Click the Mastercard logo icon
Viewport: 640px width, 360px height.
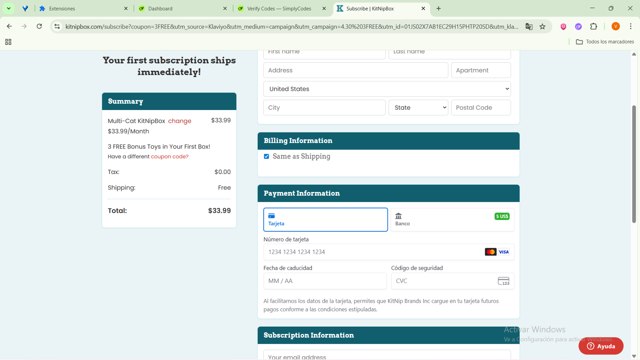pos(491,252)
